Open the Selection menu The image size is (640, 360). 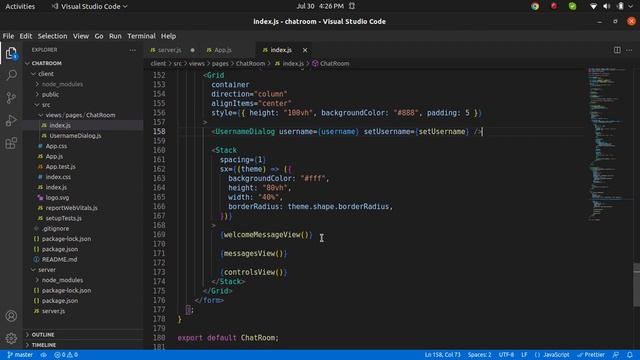(x=52, y=36)
